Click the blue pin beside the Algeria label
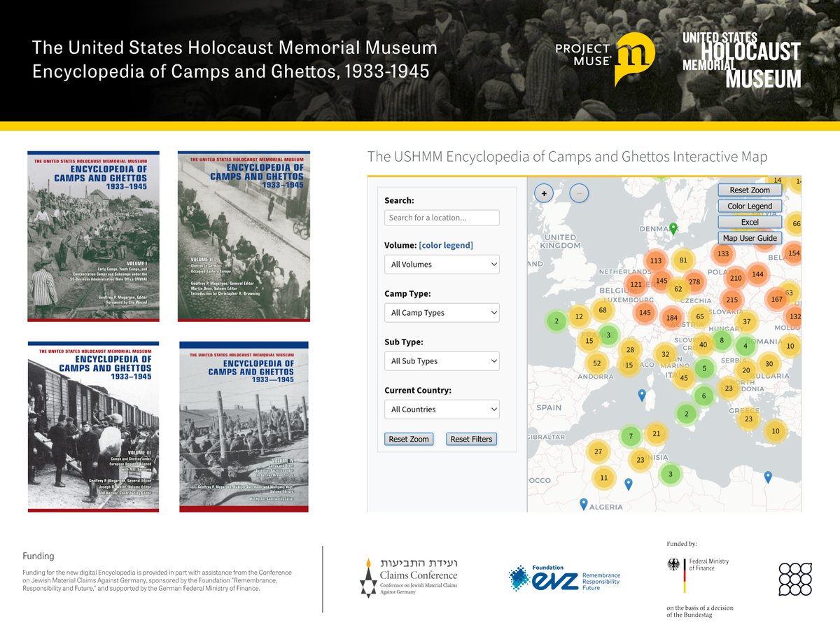840x630 pixels. [x=584, y=504]
